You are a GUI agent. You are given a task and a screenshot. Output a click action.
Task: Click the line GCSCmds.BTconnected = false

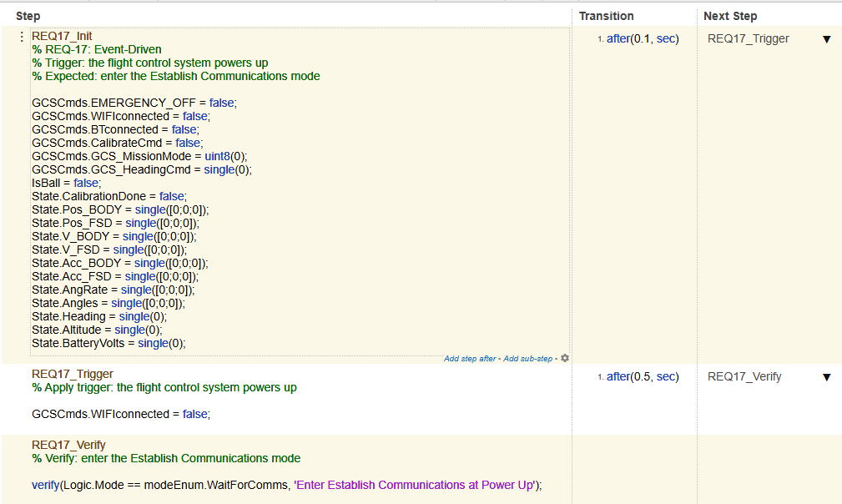click(x=115, y=130)
